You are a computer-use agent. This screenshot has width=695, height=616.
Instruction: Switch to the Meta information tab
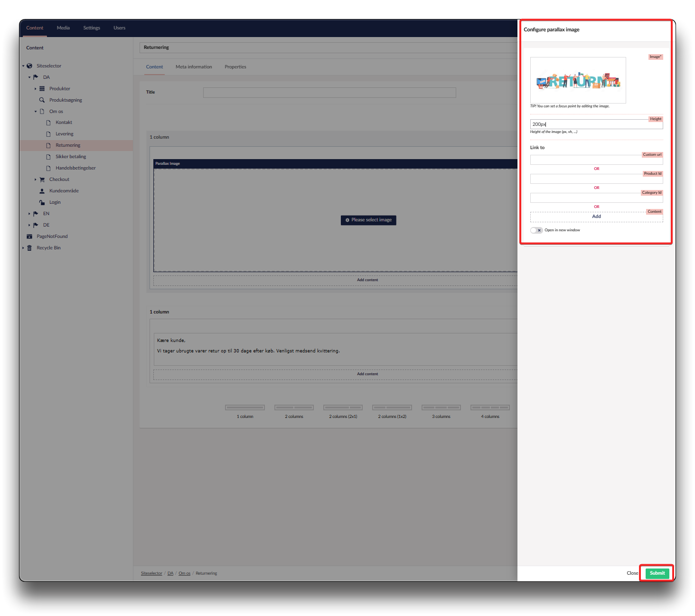pyautogui.click(x=194, y=67)
